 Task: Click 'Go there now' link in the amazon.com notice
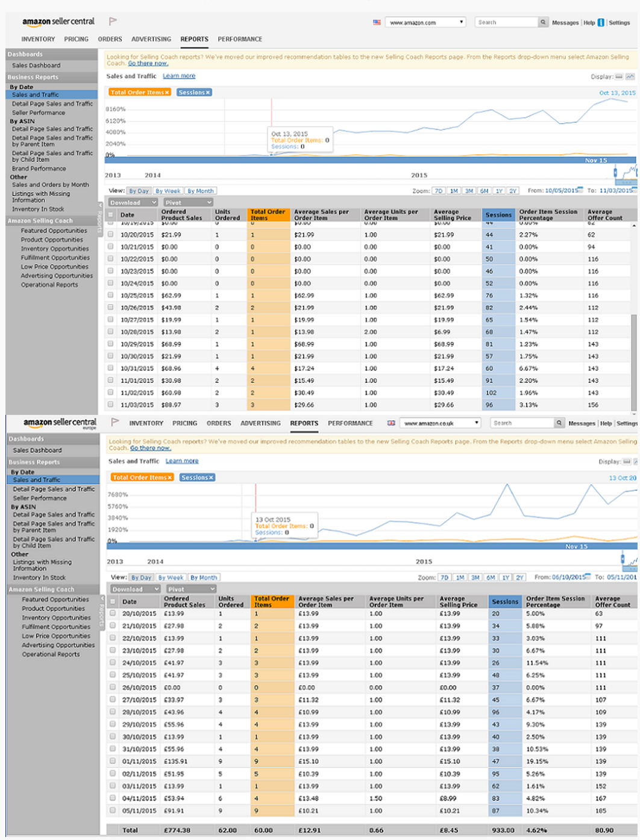148,63
